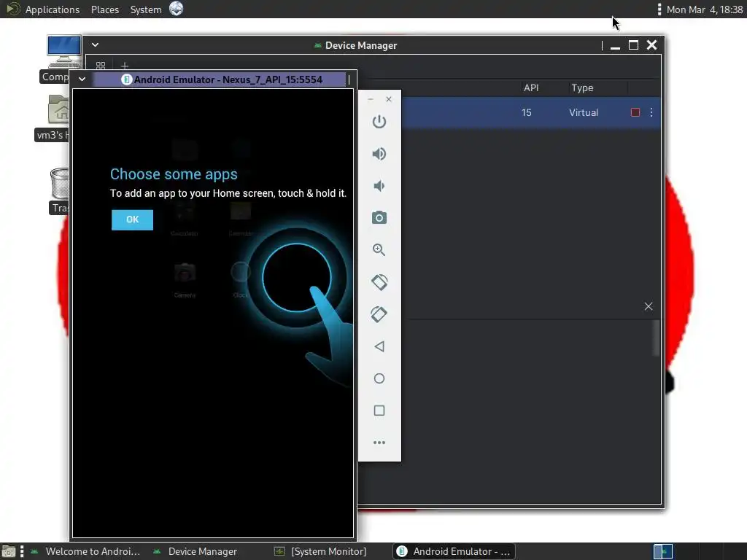Image resolution: width=747 pixels, height=560 pixels.
Task: Click the workspace switcher in bottom panel
Action: coord(662,551)
